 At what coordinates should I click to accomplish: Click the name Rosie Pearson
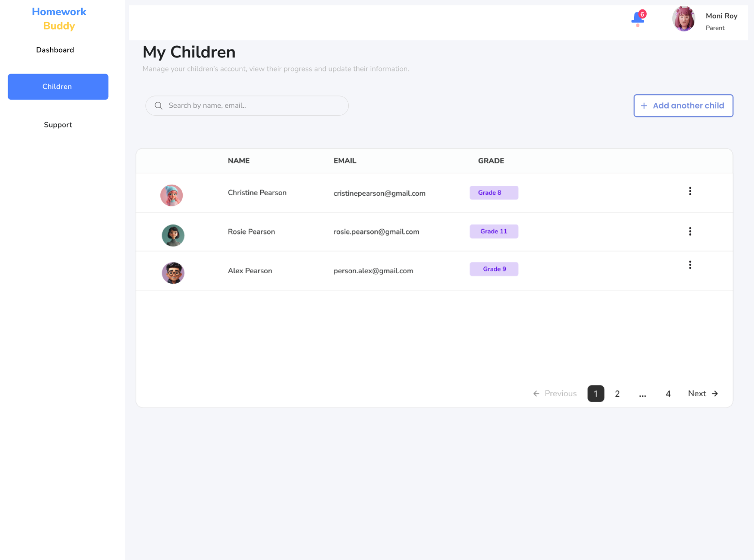point(251,232)
